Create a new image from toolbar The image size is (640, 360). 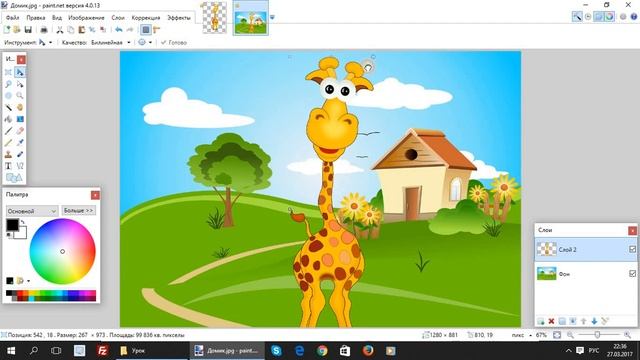[x=7, y=29]
